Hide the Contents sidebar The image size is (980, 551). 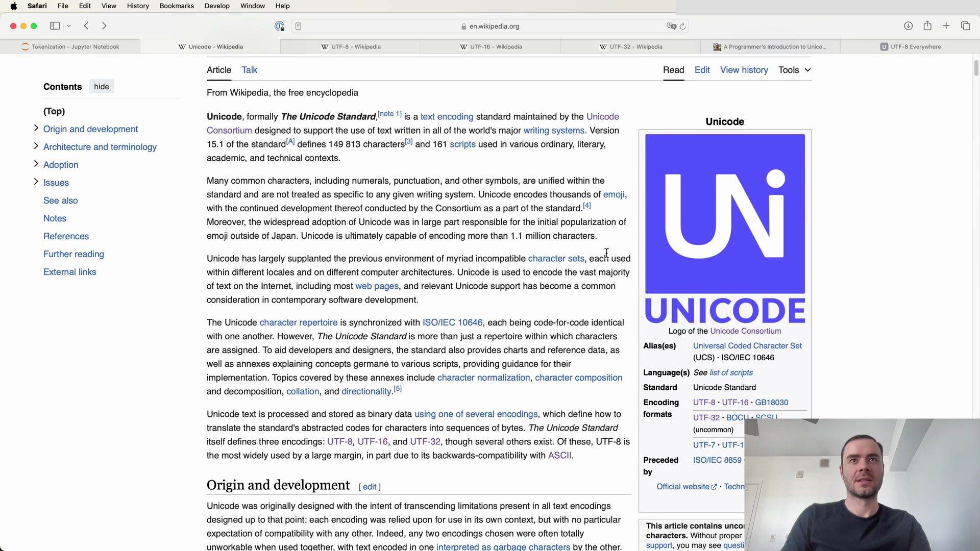pyautogui.click(x=102, y=87)
